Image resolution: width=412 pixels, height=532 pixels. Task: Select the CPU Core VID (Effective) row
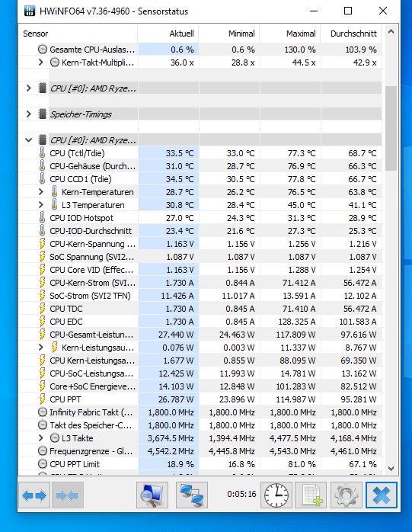200,270
